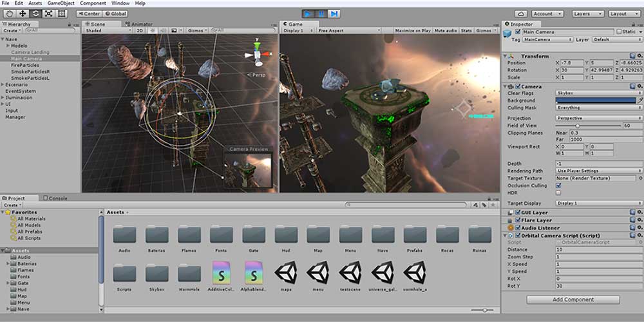
Task: Toggle Flare Layer component checkbox
Action: click(518, 220)
